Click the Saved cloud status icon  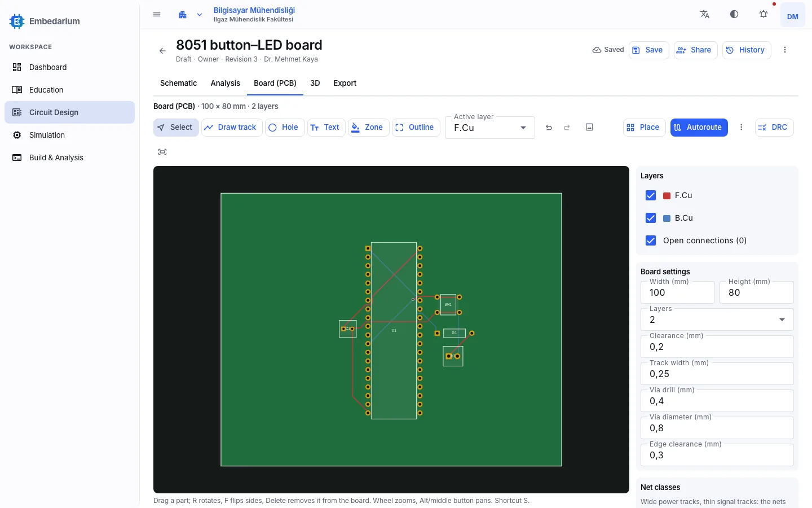pyautogui.click(x=597, y=50)
